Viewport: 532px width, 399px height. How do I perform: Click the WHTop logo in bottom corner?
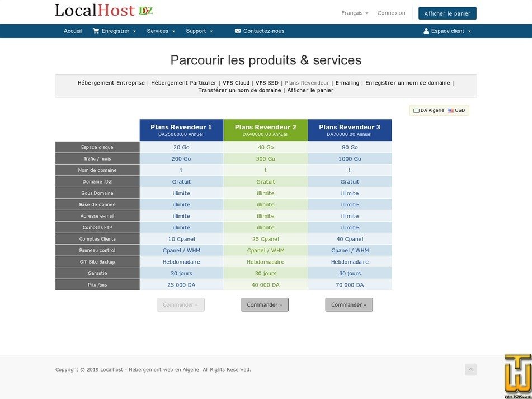tap(516, 375)
